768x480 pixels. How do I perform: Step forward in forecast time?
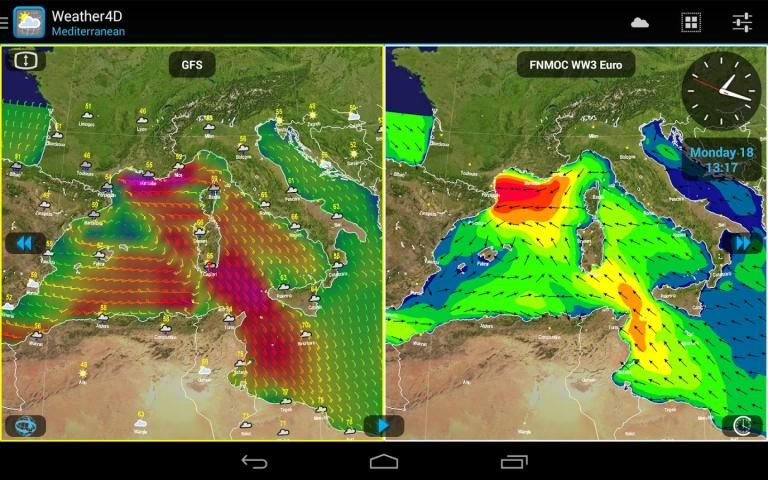742,243
